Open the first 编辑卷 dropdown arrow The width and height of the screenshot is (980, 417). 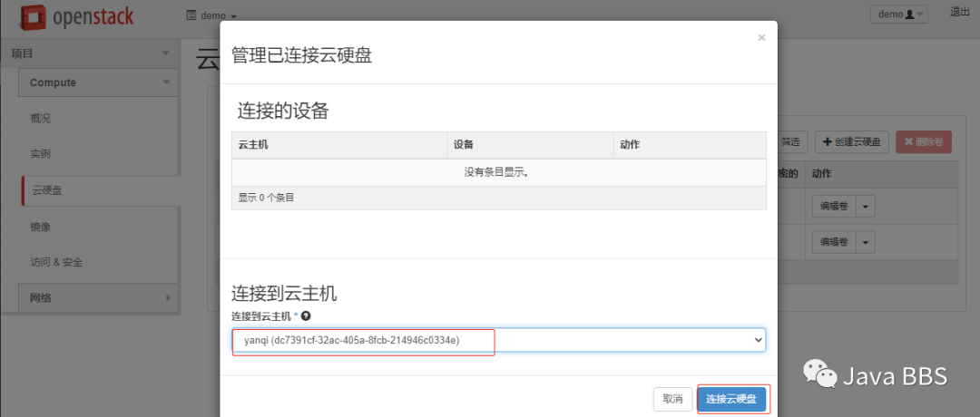coord(866,206)
